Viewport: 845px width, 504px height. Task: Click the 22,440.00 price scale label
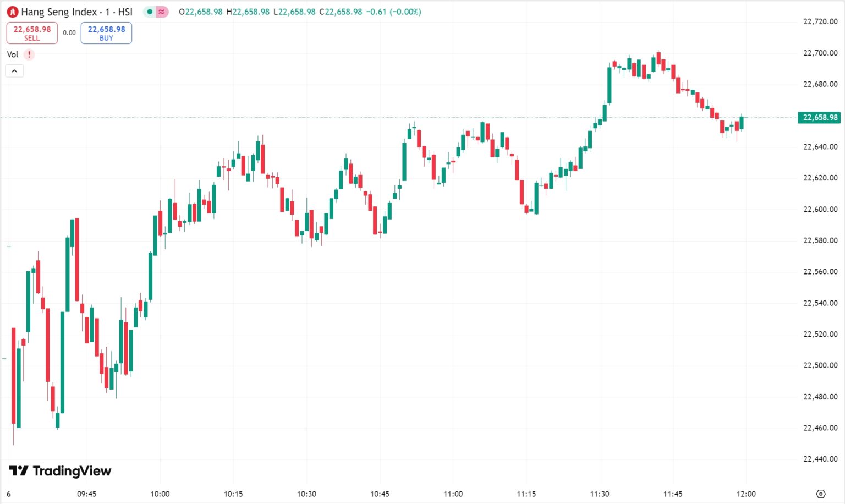(820, 459)
